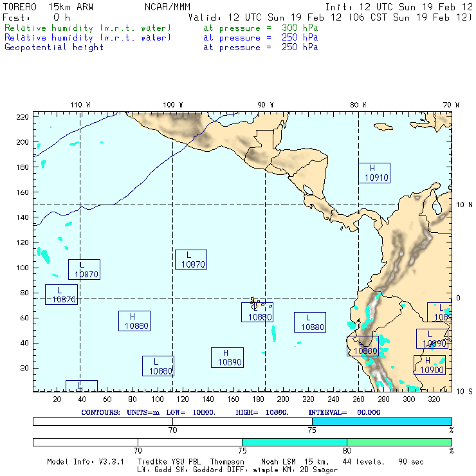The width and height of the screenshot is (476, 476).
Task: Click the 'HIGH= 10860.' contour value
Action: (262, 412)
